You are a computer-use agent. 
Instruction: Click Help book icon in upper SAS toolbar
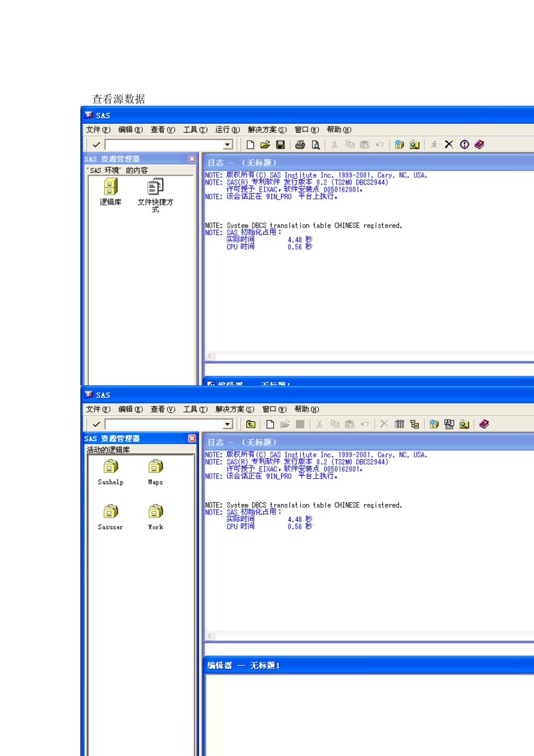[479, 145]
